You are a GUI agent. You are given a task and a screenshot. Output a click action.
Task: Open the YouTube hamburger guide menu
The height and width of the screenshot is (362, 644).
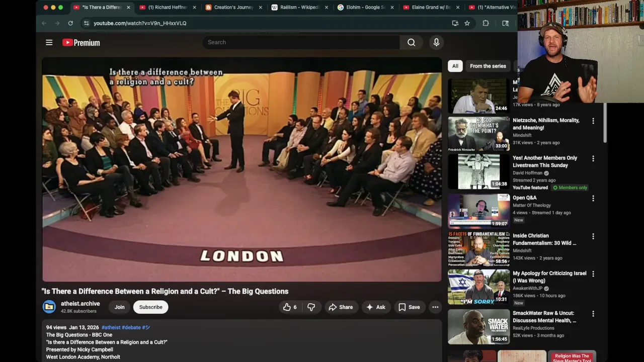point(49,43)
